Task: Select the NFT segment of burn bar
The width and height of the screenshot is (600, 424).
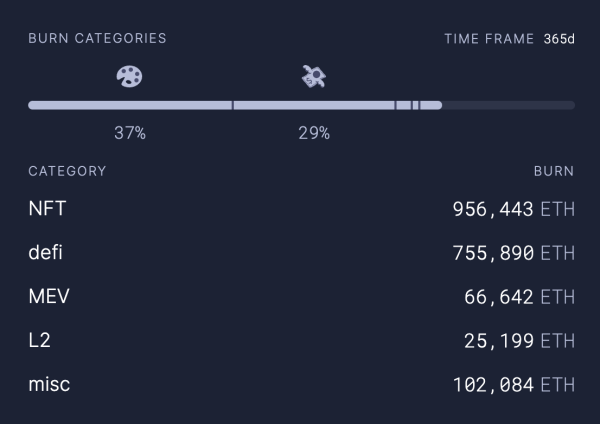Action: click(130, 105)
